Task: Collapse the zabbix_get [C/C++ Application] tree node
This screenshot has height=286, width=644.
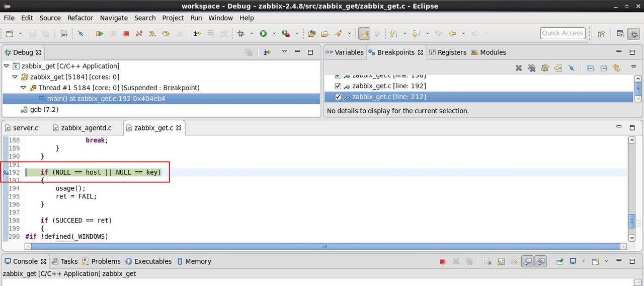Action: tap(6, 66)
